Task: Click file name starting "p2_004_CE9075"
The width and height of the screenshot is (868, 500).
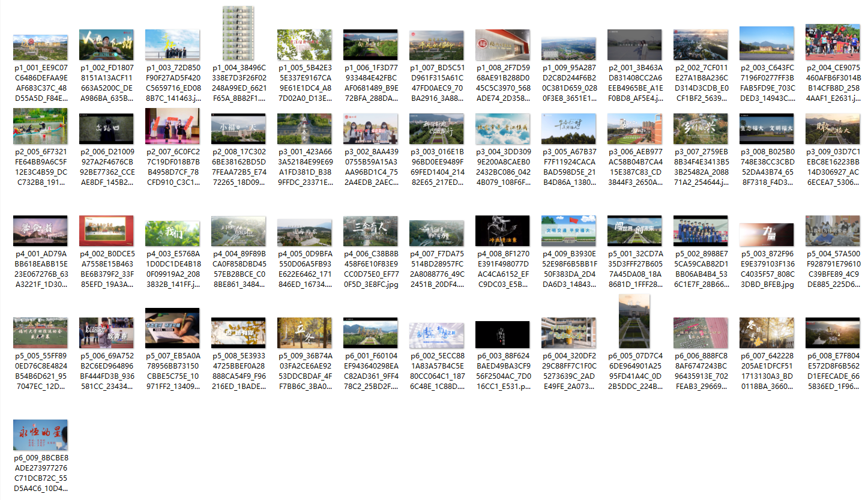Action: (833, 83)
